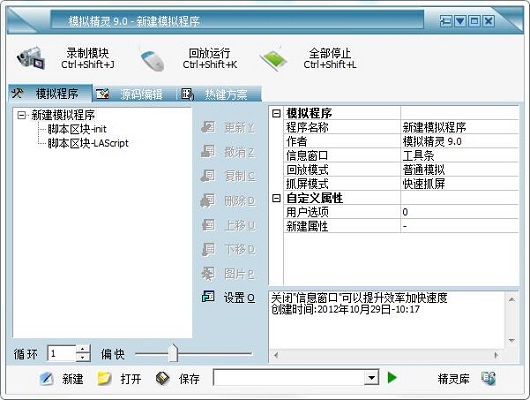The height and width of the screenshot is (400, 530).
Task: Open the script selection combo box dropdown
Action: 371,378
